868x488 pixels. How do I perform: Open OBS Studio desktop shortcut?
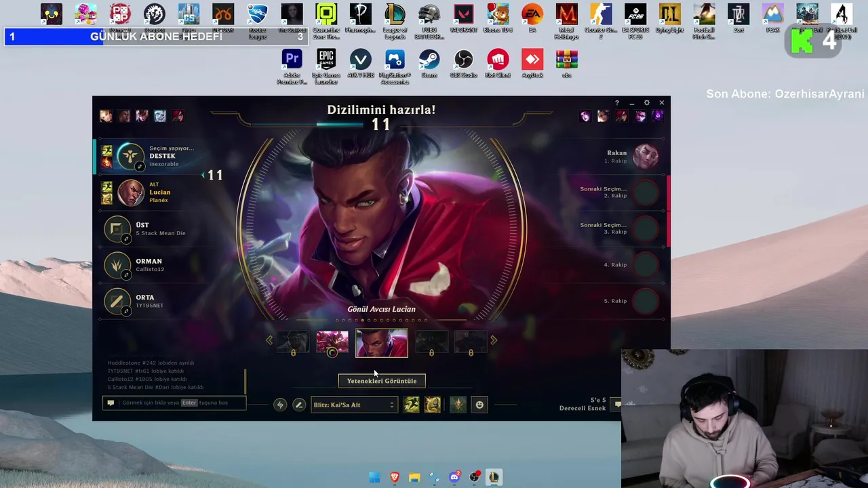[x=463, y=64]
